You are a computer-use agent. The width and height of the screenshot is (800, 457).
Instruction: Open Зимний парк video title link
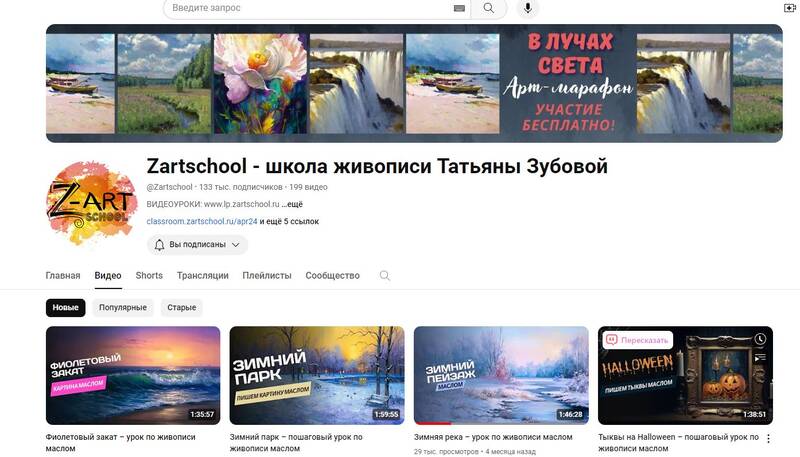click(296, 443)
